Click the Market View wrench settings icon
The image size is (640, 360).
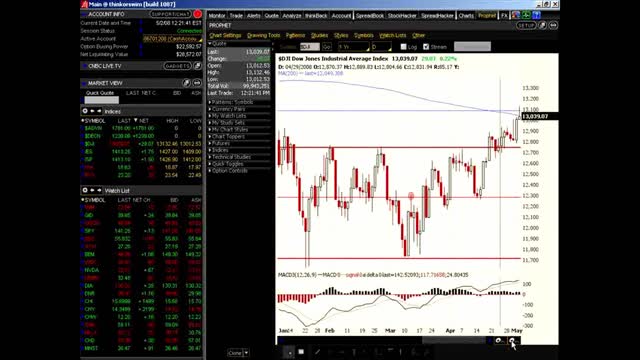pyautogui.click(x=187, y=83)
